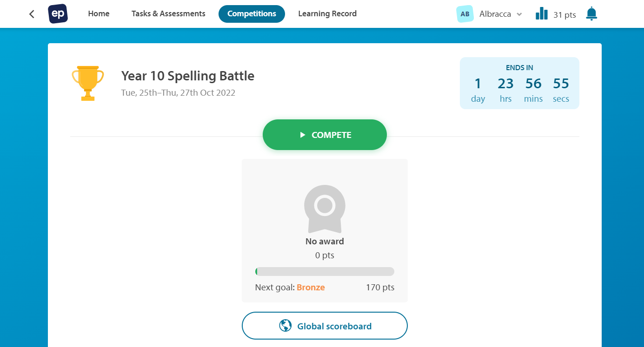Viewport: 644px width, 347px height.
Task: Click the Bronze progress bar
Action: tap(325, 271)
